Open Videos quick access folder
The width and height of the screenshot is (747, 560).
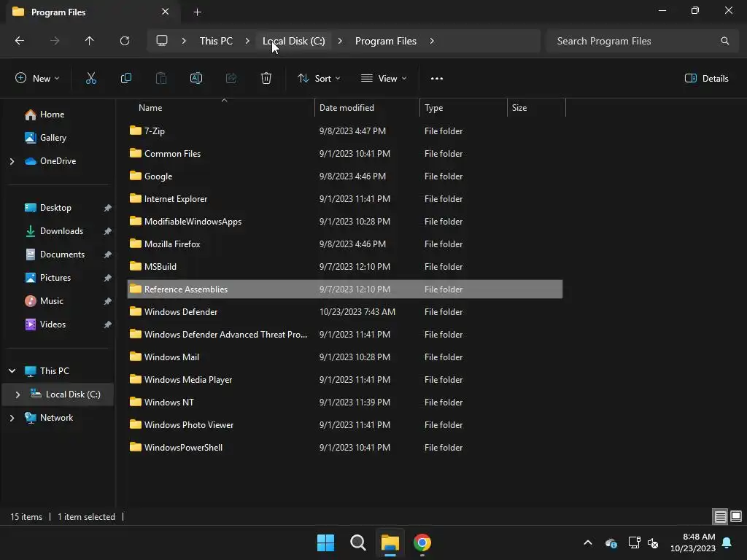[x=53, y=324]
